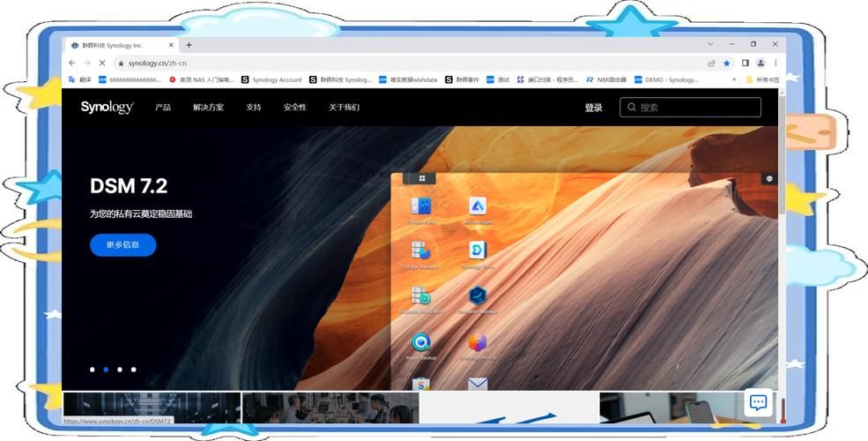Click the browser forward arrow
The image size is (868, 441).
tap(87, 64)
